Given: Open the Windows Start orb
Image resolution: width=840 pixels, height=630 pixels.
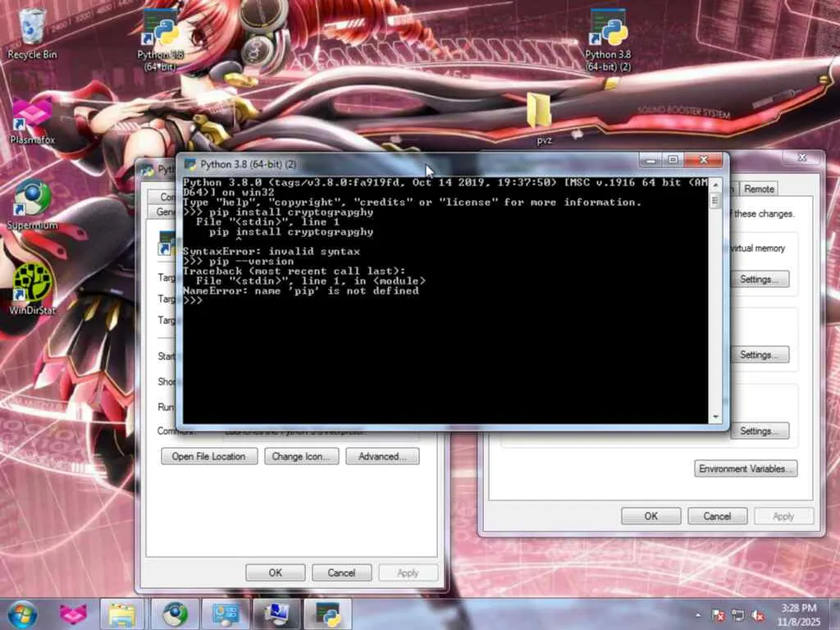Looking at the screenshot, I should 22,614.
